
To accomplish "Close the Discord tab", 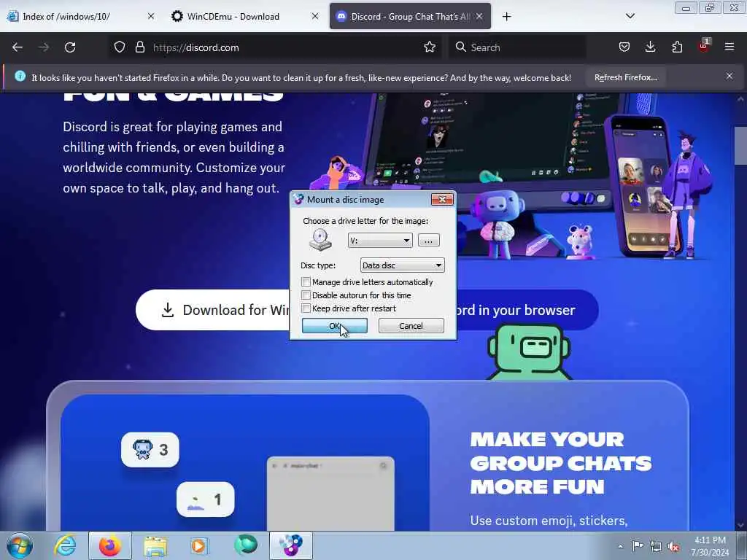I will (479, 17).
